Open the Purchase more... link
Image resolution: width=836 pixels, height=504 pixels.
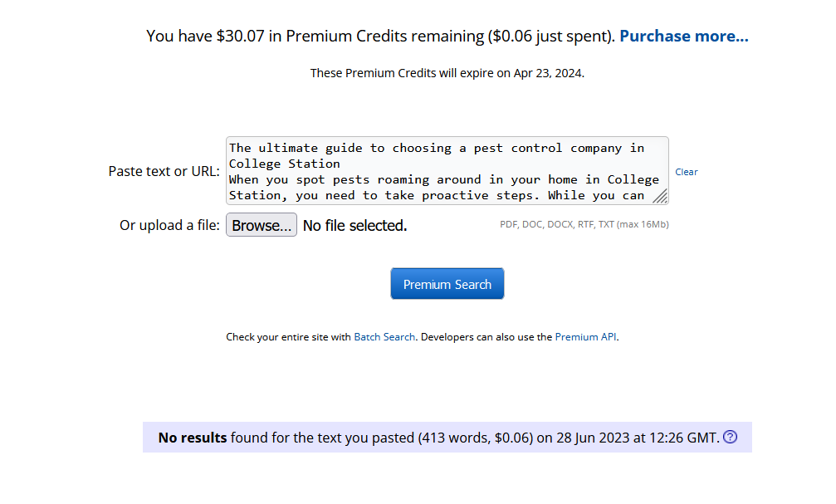684,36
